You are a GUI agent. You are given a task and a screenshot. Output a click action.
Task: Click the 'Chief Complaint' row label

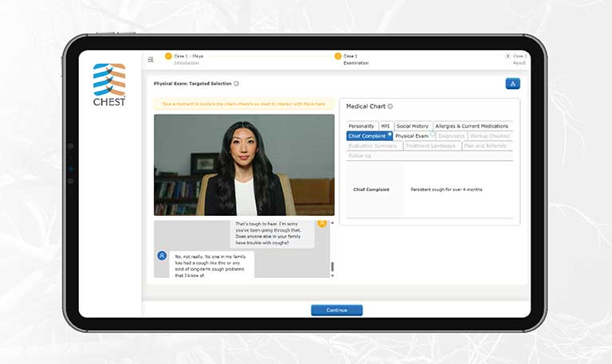[371, 190]
